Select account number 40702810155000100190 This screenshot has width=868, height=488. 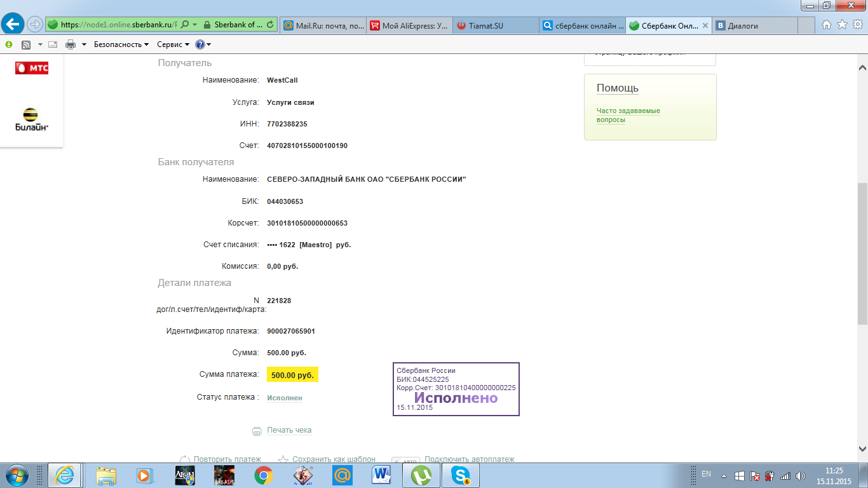[307, 146]
